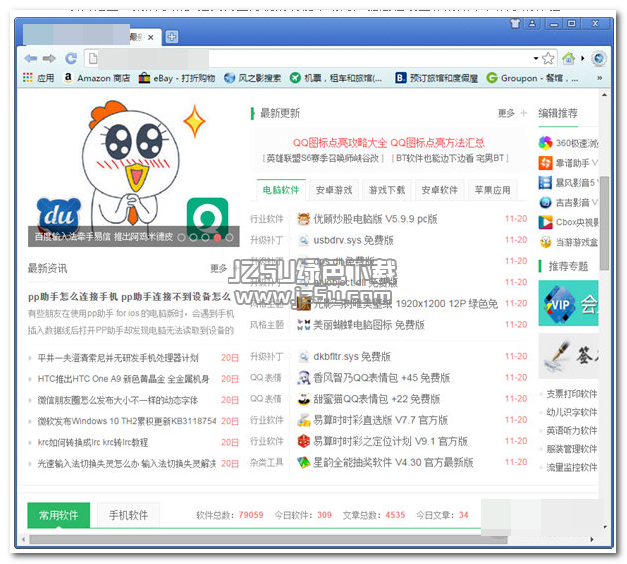
Task: Go forward with the forward arrow
Action: point(49,58)
